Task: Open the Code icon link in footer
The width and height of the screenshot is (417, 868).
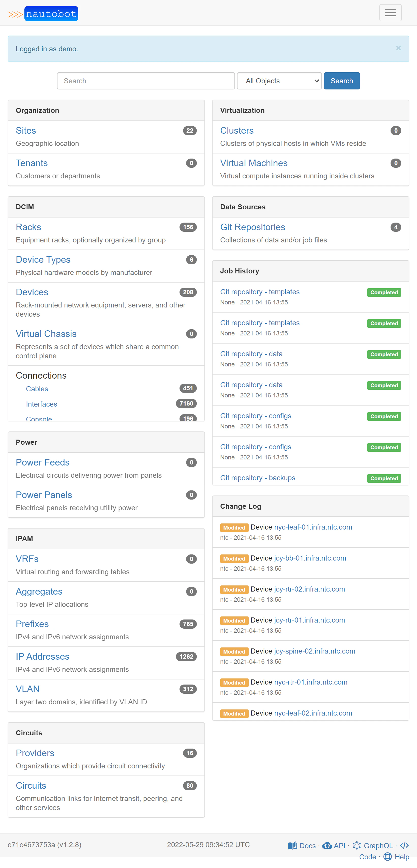Action: click(404, 845)
